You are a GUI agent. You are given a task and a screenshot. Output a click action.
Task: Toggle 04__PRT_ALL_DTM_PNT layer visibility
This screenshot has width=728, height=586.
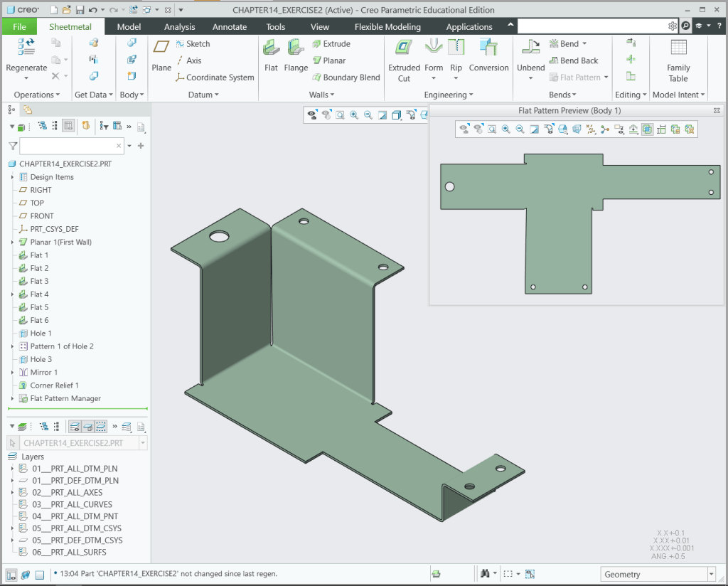point(23,516)
